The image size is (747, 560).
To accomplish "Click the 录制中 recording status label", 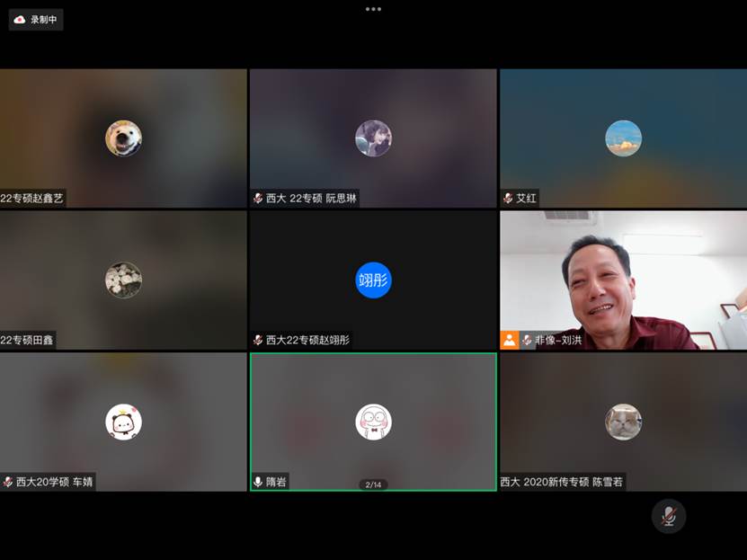I will point(44,19).
